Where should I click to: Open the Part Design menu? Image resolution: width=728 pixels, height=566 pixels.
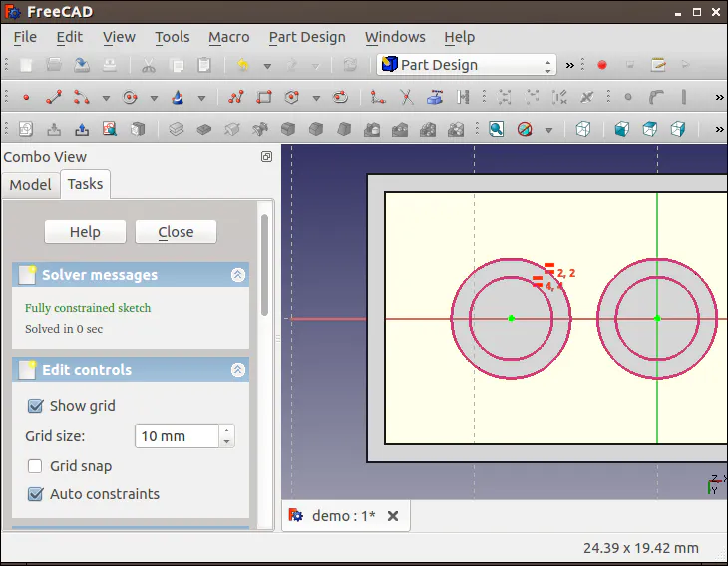tap(307, 37)
